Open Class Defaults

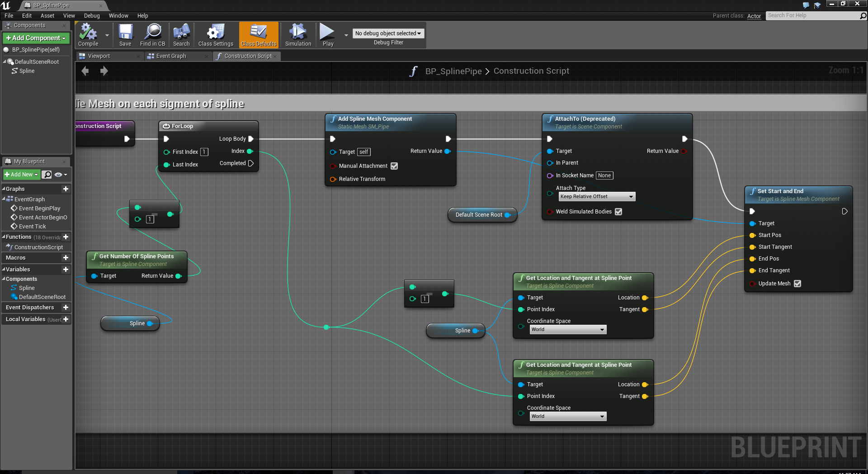(x=258, y=34)
